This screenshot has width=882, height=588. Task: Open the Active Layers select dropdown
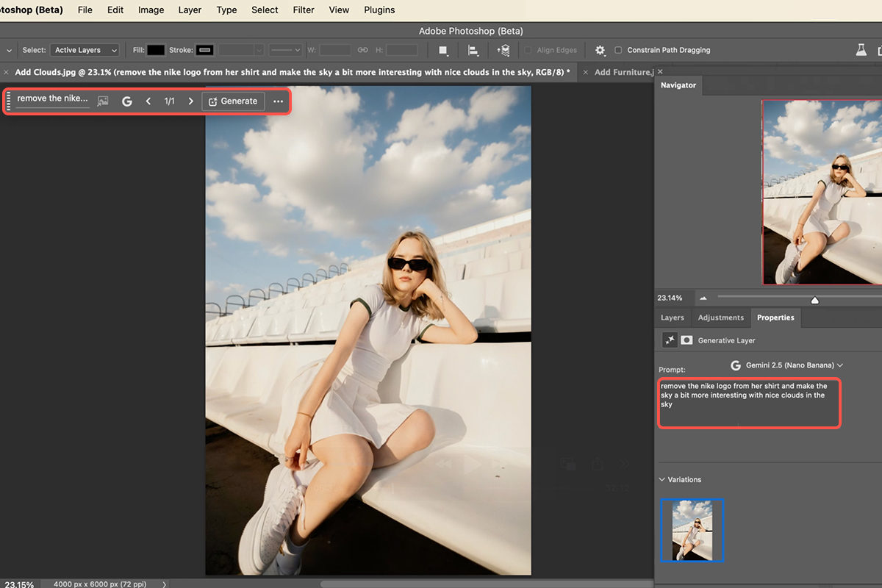coord(85,50)
